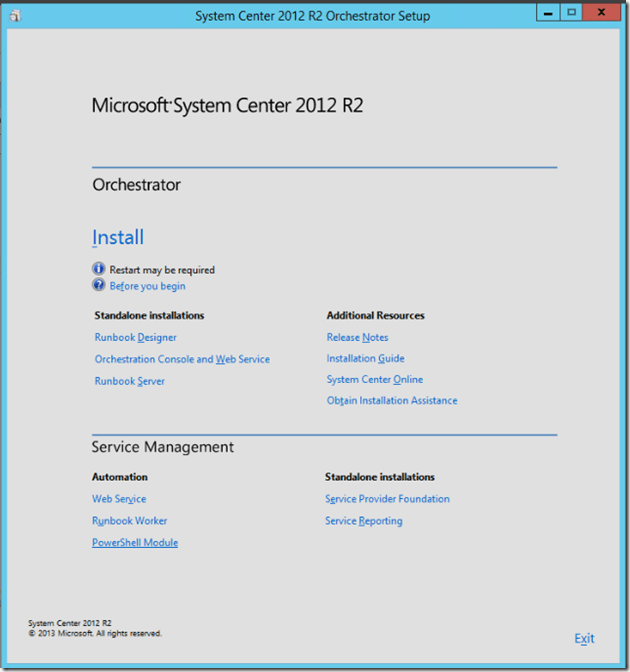The height and width of the screenshot is (672, 630).
Task: Select Runbook Worker under Automation
Action: pos(129,521)
